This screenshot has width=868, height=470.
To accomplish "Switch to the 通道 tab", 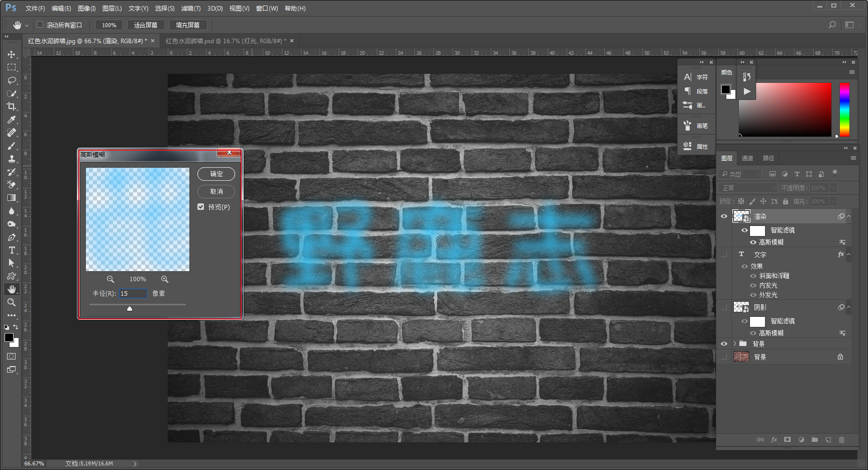I will (x=747, y=158).
